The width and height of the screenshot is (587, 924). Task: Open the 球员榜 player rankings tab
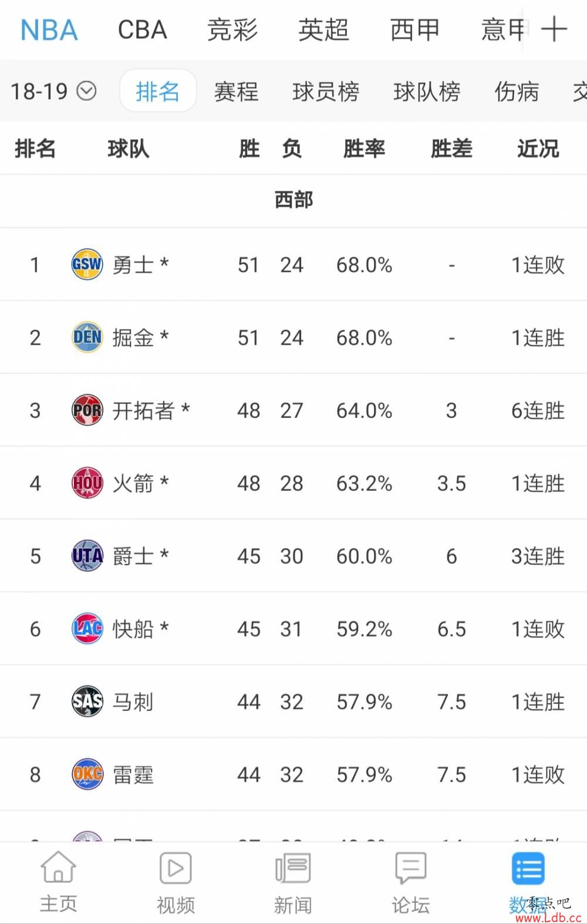[326, 92]
